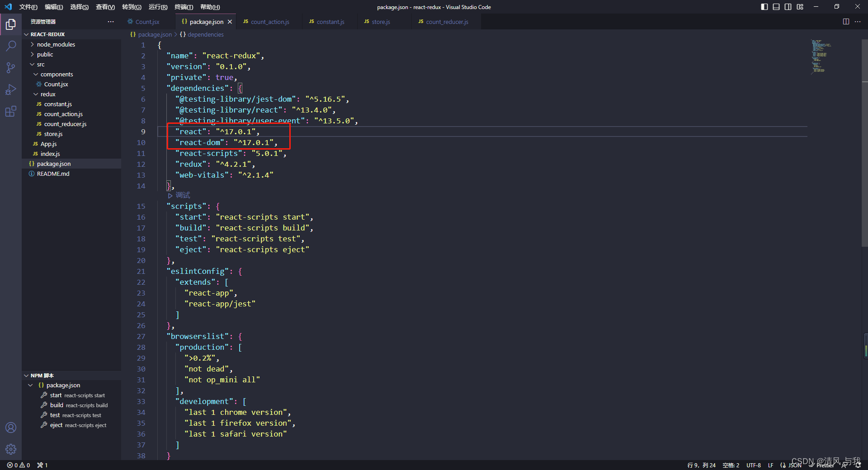
Task: Close the package.json editor tab
Action: coord(230,22)
